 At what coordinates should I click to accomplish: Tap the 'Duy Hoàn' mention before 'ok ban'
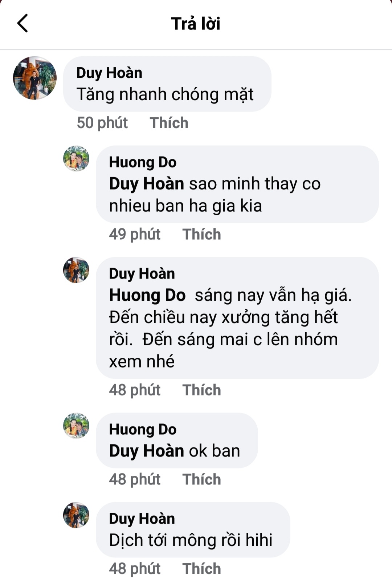click(x=147, y=451)
